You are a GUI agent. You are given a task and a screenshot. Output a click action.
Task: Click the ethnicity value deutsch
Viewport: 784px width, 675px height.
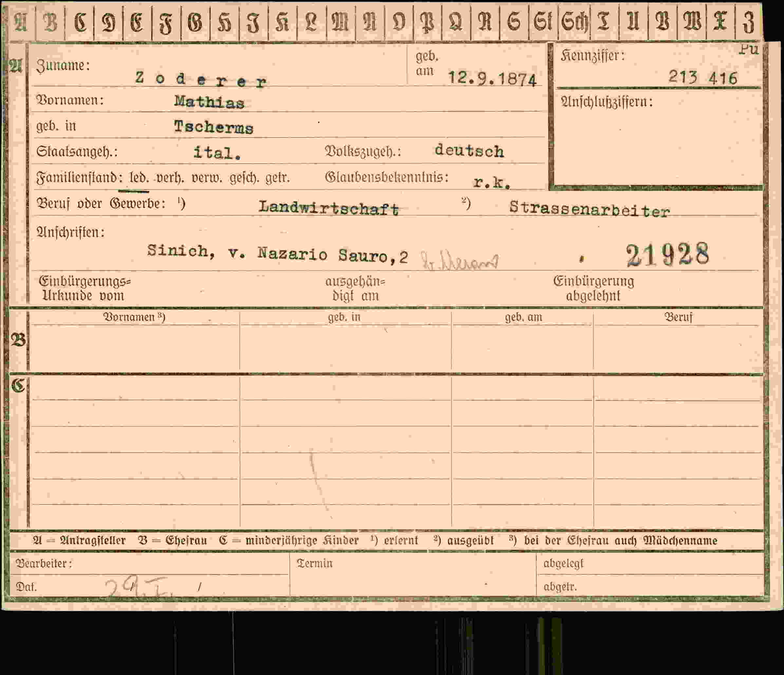[469, 151]
